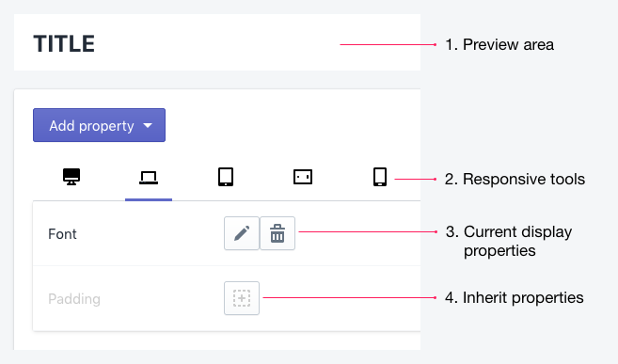Click the '3. Current display properties' label

pyautogui.click(x=509, y=241)
